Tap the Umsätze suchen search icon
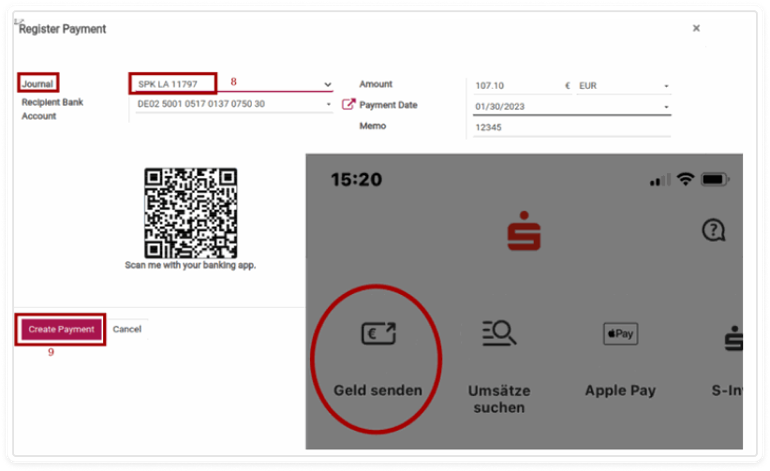Screen dimensions: 770x471 tap(499, 333)
